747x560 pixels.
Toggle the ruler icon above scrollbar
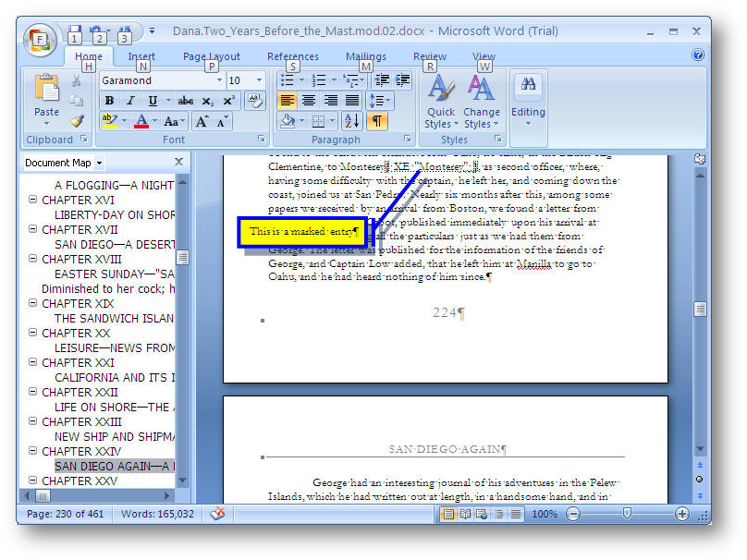click(700, 159)
